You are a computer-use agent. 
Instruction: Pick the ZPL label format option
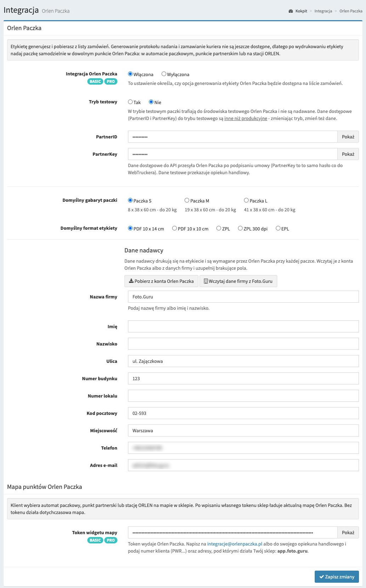(x=219, y=228)
